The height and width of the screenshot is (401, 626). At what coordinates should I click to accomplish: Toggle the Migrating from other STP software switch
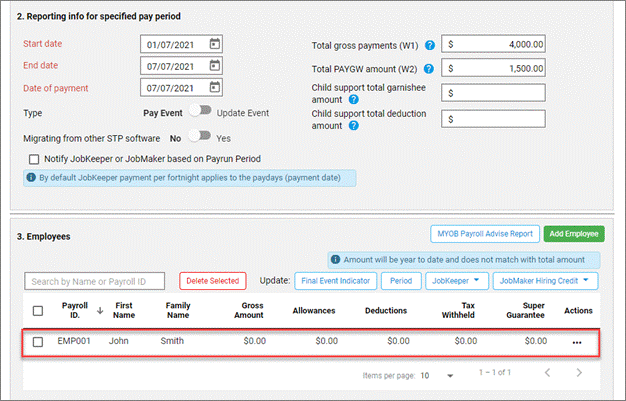point(200,136)
